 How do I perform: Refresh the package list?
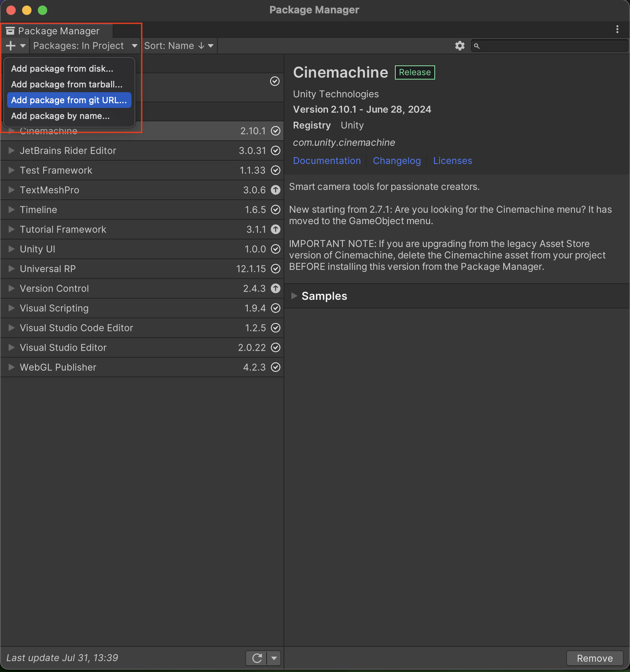257,658
